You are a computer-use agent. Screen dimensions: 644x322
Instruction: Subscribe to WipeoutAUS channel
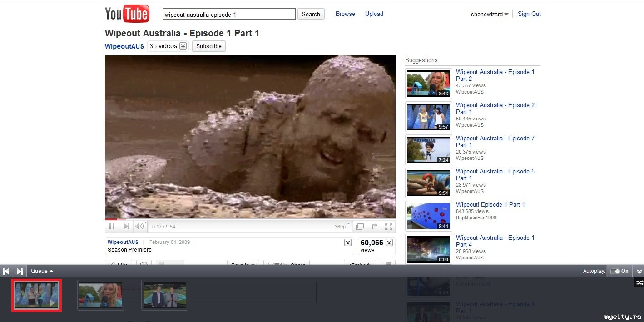tap(209, 46)
